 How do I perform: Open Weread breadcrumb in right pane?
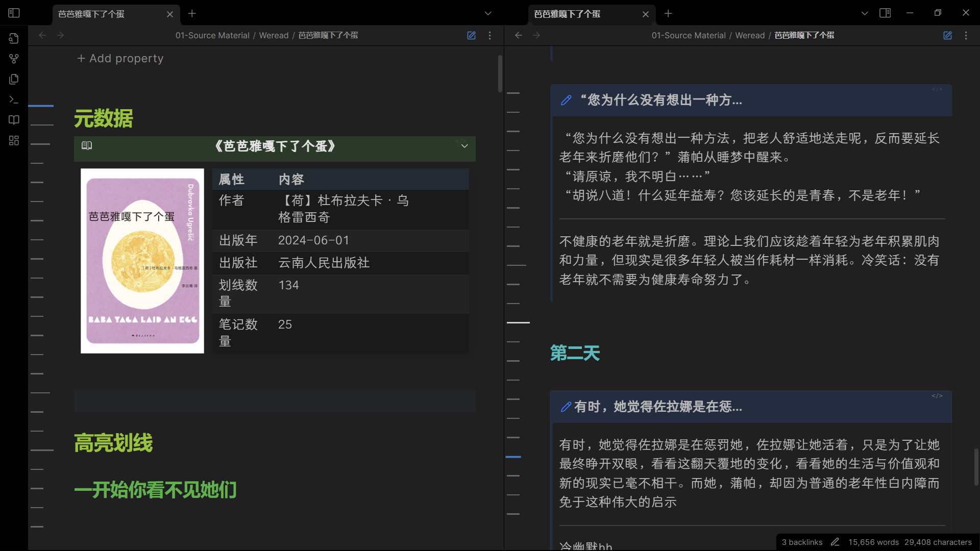(x=750, y=35)
